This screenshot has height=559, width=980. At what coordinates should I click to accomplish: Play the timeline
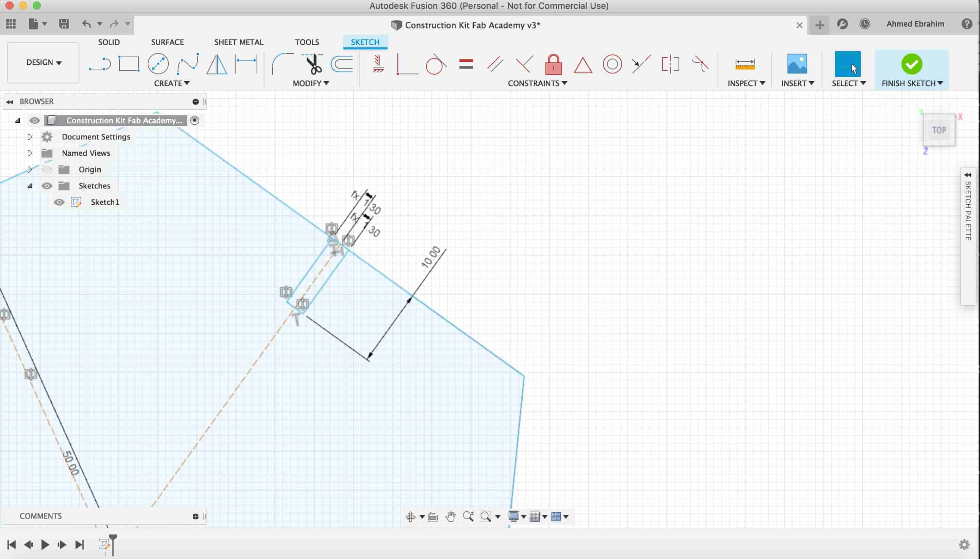pyautogui.click(x=45, y=544)
